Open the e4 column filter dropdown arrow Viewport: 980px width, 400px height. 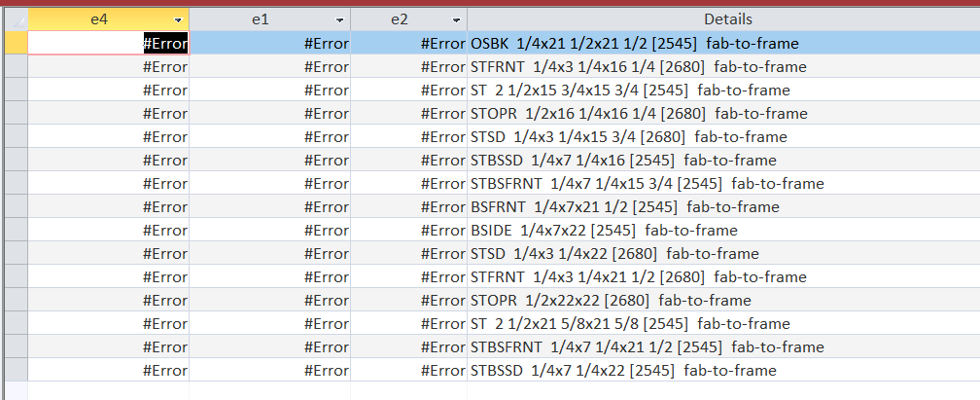click(178, 20)
